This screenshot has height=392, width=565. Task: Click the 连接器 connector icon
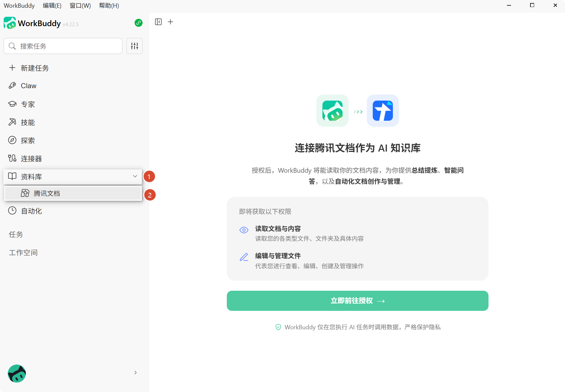(x=12, y=158)
